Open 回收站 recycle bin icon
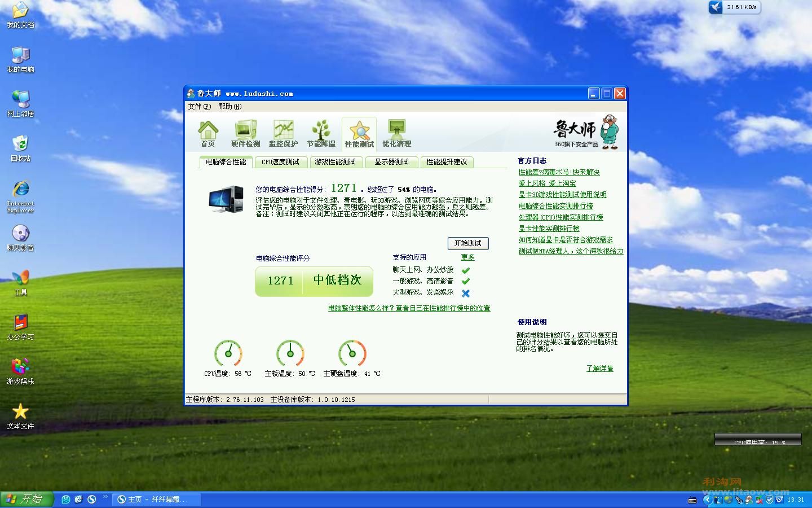Image resolution: width=812 pixels, height=508 pixels. click(x=20, y=148)
